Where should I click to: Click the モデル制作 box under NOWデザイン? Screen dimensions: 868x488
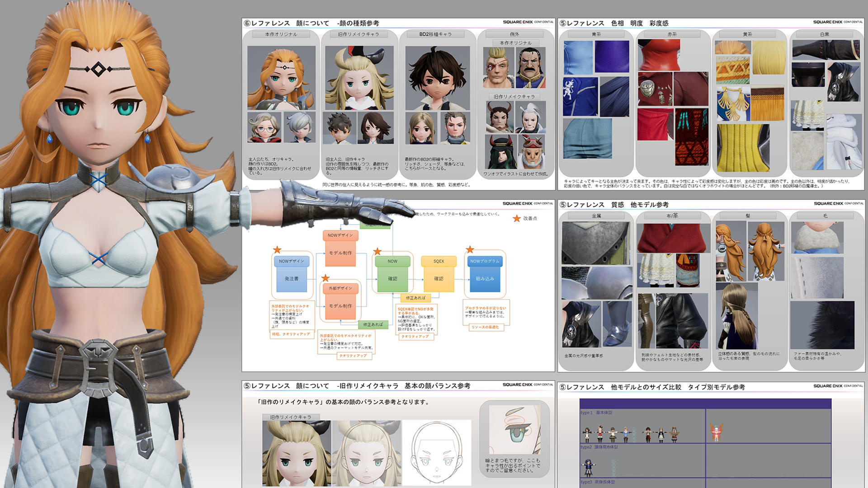[x=340, y=253]
